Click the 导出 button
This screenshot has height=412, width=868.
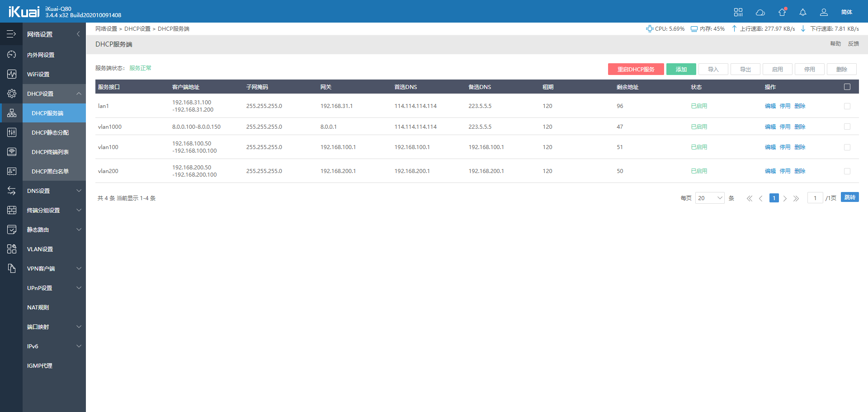click(x=745, y=69)
